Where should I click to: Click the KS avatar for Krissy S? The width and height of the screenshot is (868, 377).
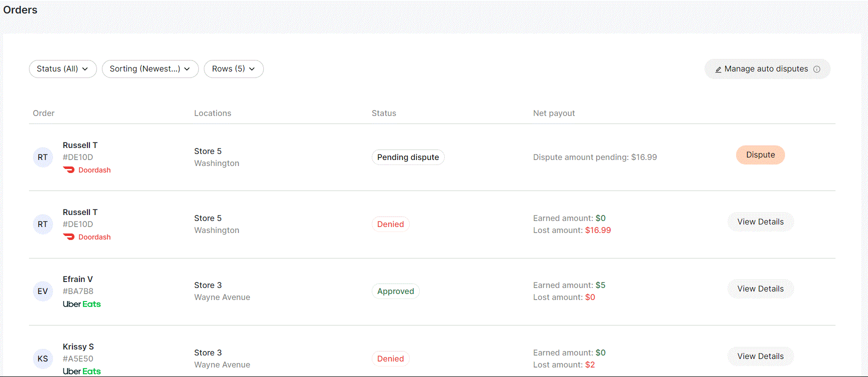click(43, 359)
